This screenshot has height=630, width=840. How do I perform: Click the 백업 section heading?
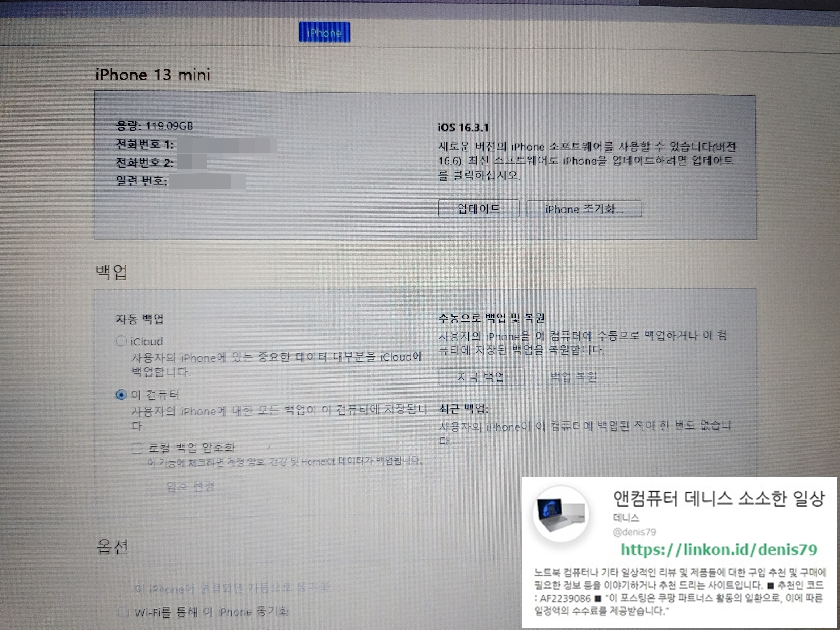point(111,272)
